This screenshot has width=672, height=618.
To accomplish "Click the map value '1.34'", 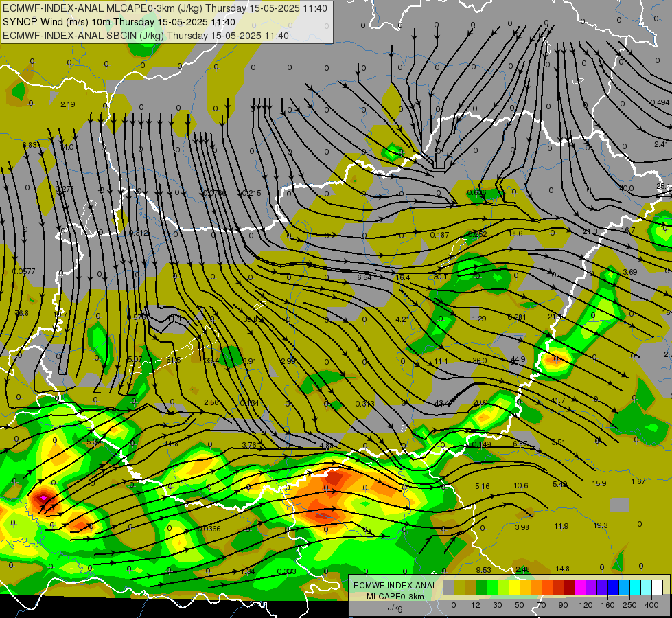I will (x=248, y=571).
